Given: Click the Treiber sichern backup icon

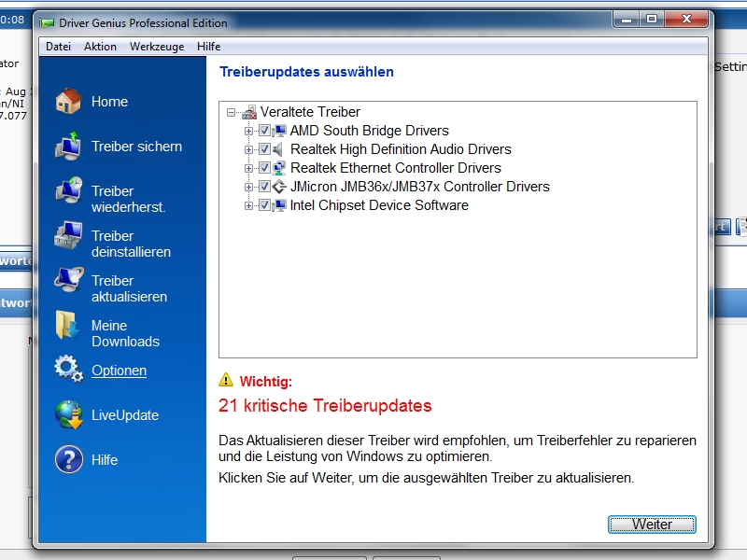Looking at the screenshot, I should 68,146.
